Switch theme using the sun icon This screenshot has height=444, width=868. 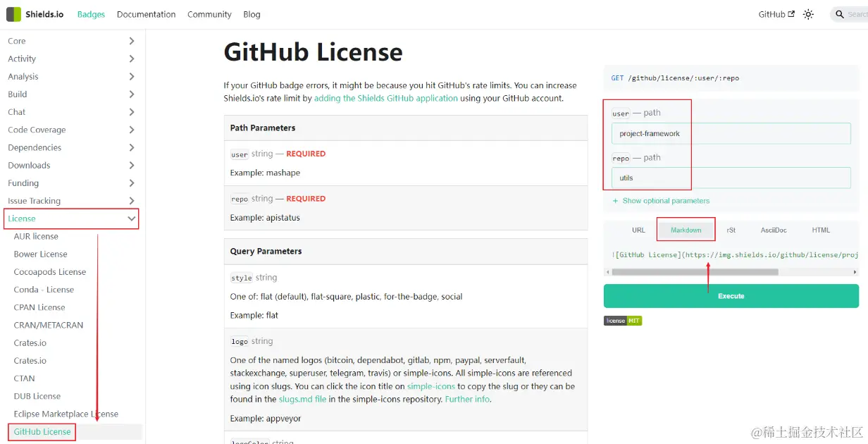pyautogui.click(x=808, y=13)
